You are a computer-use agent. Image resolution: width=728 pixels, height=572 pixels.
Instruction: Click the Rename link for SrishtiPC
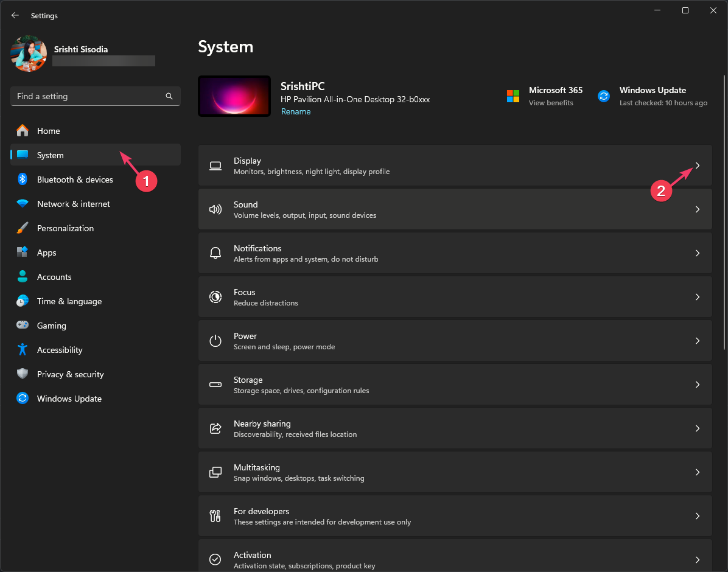point(296,112)
